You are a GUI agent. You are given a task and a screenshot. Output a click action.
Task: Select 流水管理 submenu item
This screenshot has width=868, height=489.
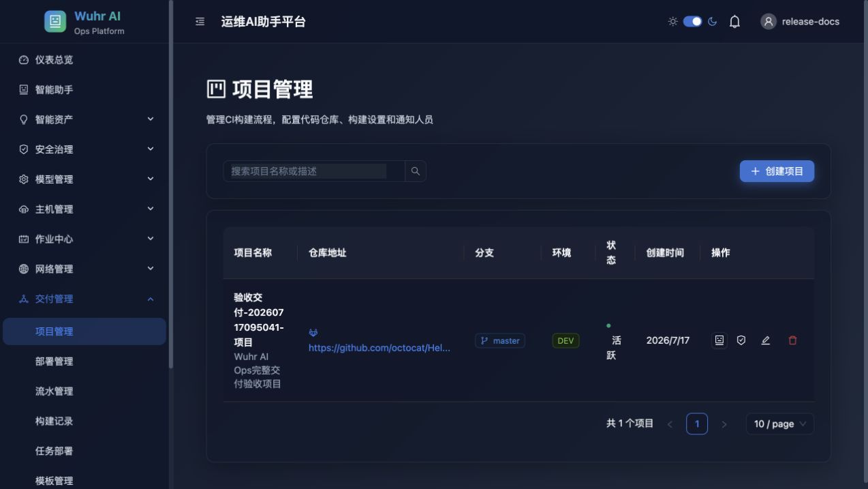[84, 391]
